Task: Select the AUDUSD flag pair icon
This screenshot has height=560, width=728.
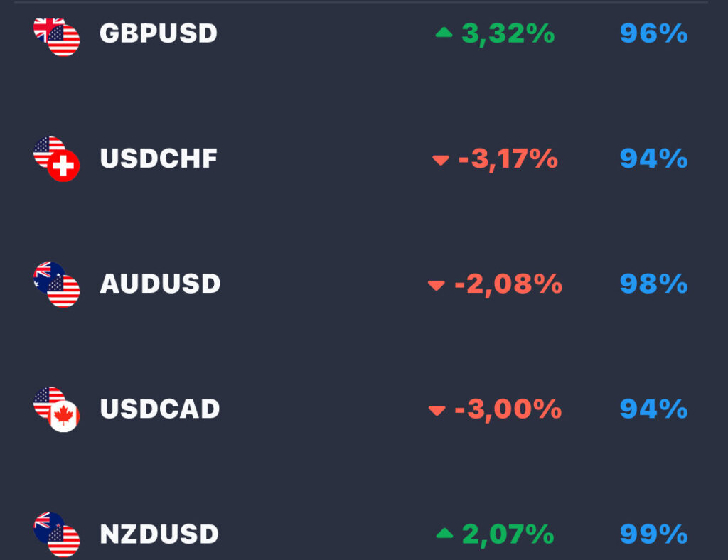Action: pos(57,284)
